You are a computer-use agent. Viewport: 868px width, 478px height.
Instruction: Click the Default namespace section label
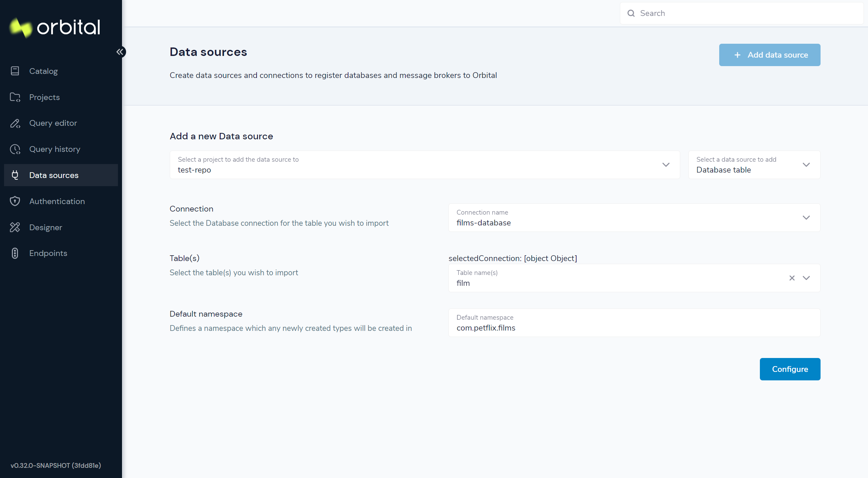[x=206, y=314]
